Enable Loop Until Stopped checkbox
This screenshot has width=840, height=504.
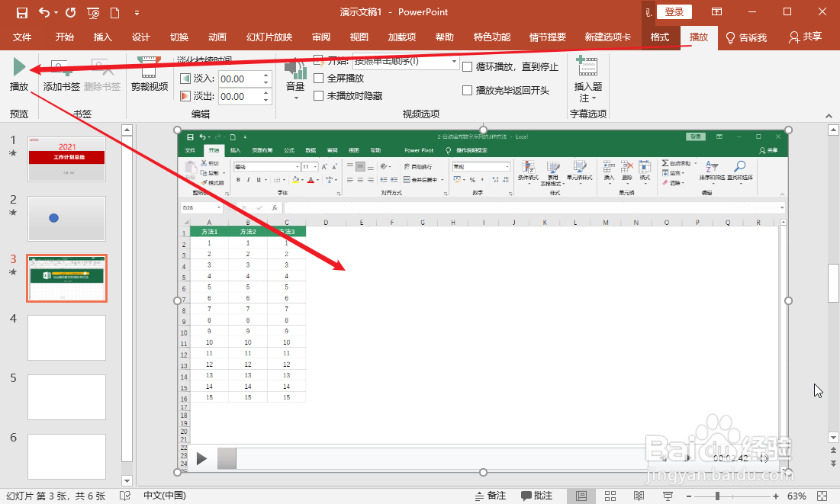[x=467, y=67]
